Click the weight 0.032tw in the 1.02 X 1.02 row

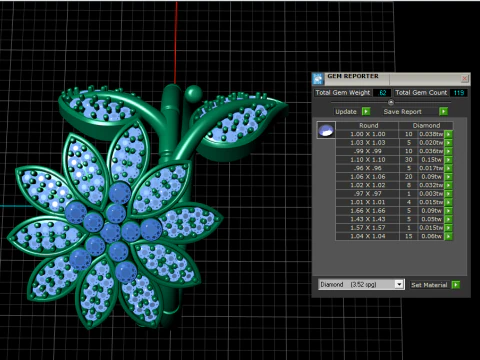431,185
